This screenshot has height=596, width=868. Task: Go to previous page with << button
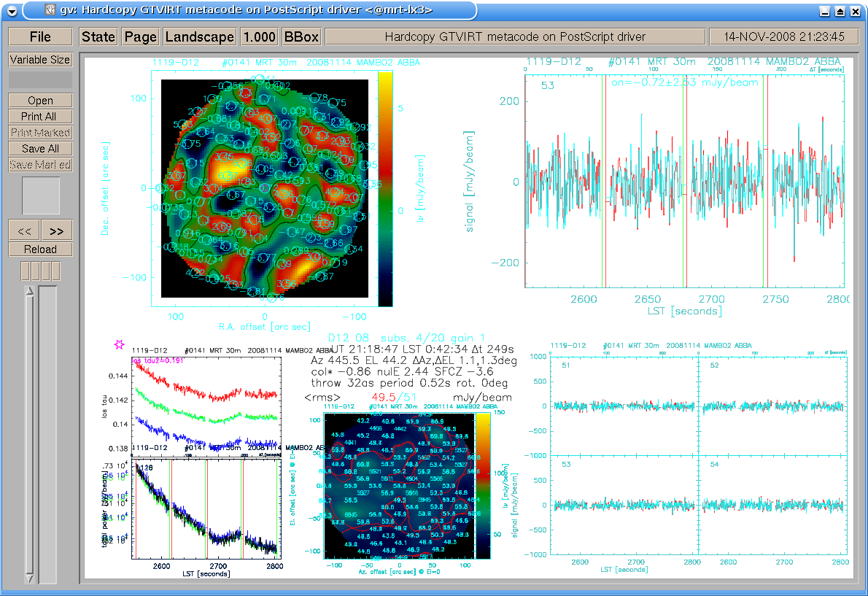point(24,231)
